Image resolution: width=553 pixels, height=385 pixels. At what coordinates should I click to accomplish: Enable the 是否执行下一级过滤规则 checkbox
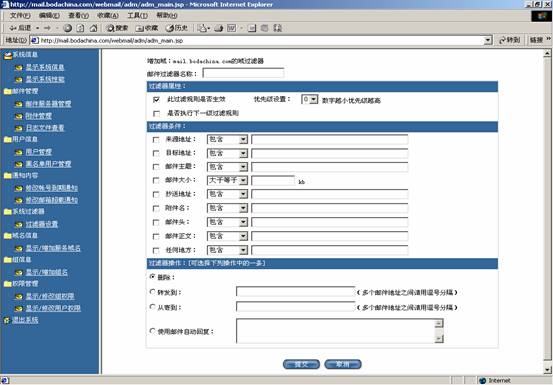[x=156, y=114]
